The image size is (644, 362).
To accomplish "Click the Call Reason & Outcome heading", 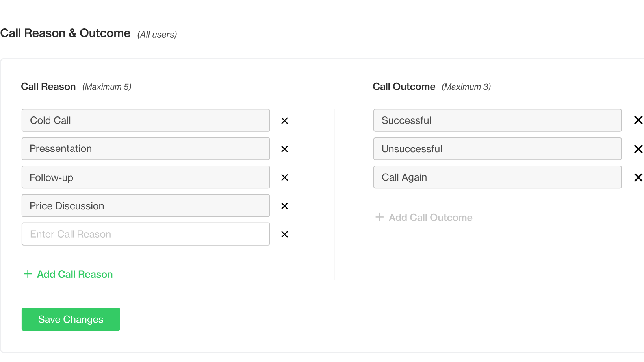I will [65, 33].
